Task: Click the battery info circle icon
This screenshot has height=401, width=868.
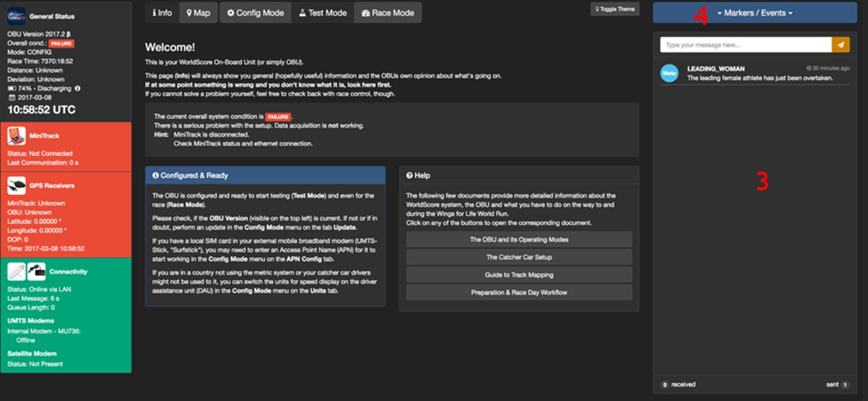Action: click(x=77, y=89)
